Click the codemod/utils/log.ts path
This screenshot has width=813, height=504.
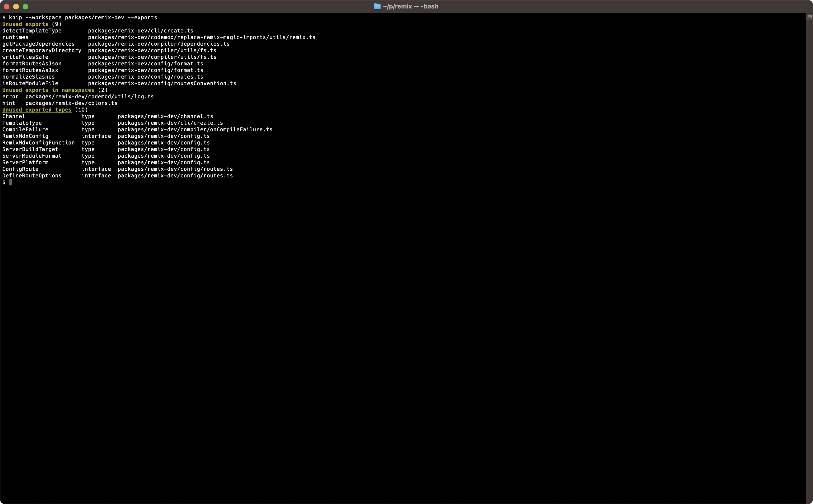click(89, 97)
